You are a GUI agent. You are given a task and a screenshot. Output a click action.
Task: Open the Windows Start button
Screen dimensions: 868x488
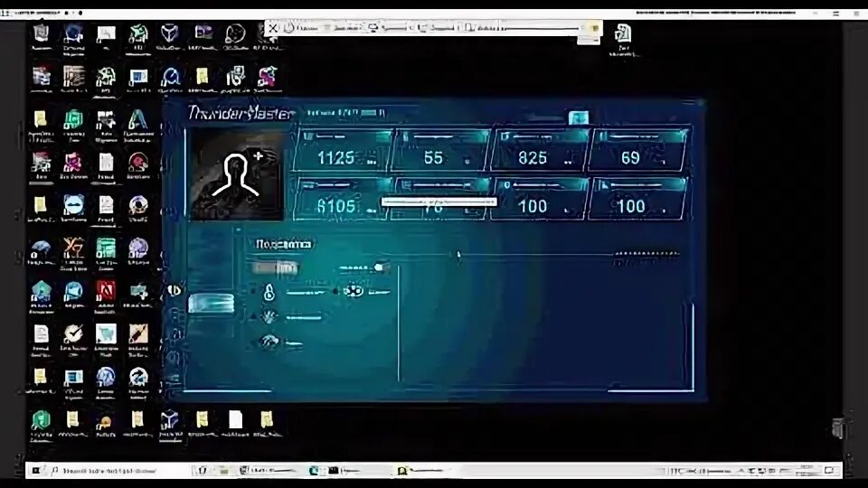36,470
